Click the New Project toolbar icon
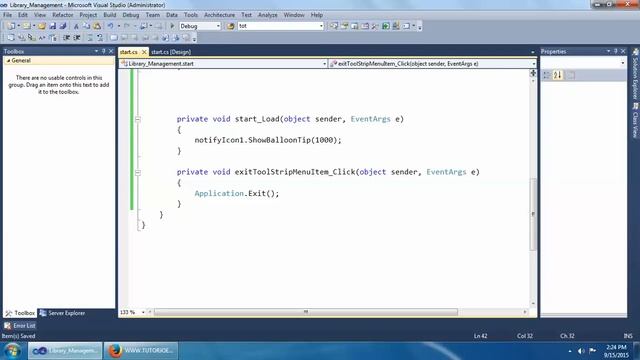 tap(11, 26)
